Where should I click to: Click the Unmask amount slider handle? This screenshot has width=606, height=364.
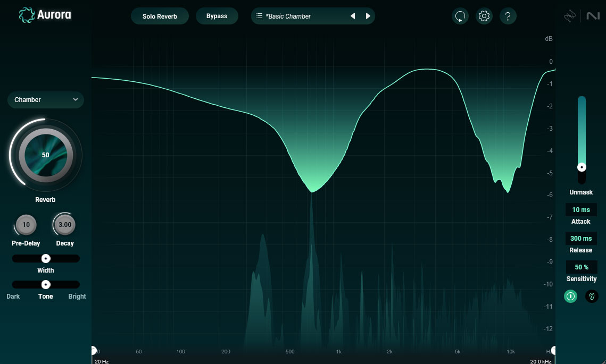coord(582,167)
